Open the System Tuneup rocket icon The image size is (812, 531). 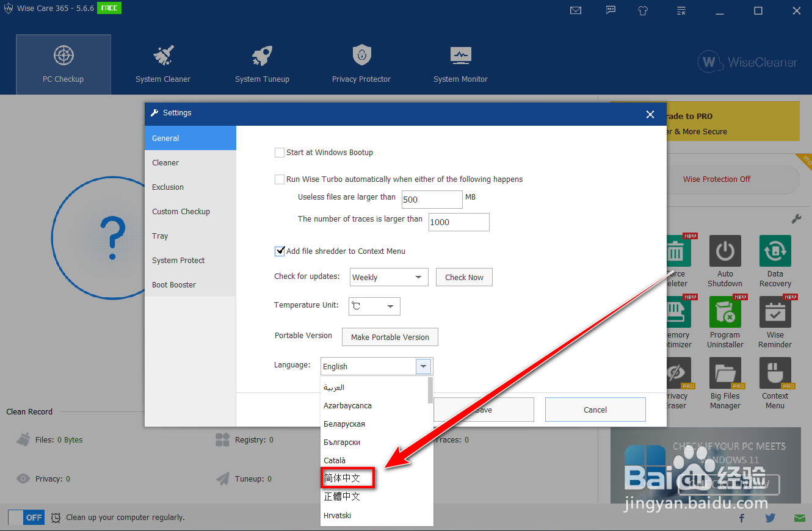(263, 56)
